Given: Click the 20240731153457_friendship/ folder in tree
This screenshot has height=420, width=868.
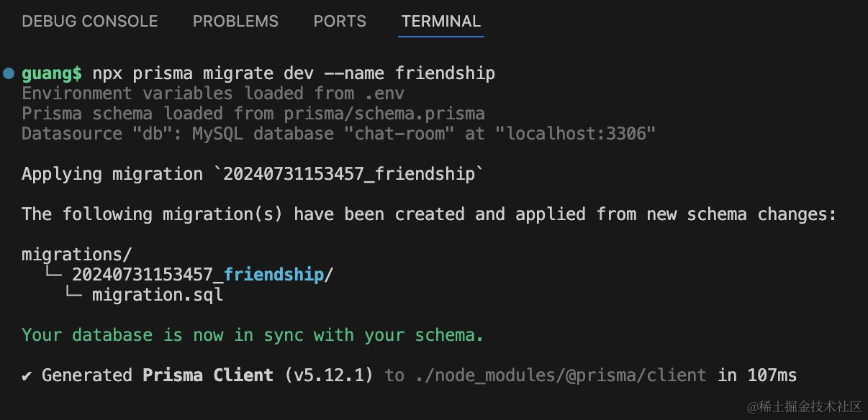Looking at the screenshot, I should point(203,275).
